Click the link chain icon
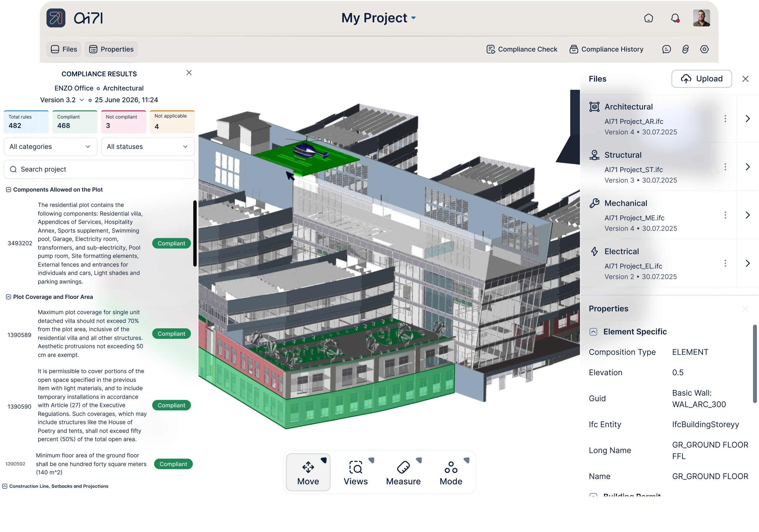759x532 pixels. tap(685, 49)
